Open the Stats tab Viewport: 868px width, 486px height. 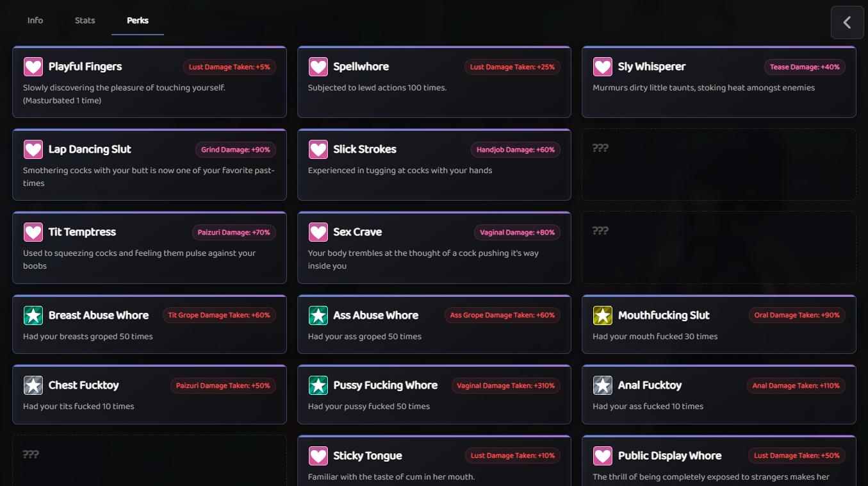coord(85,21)
